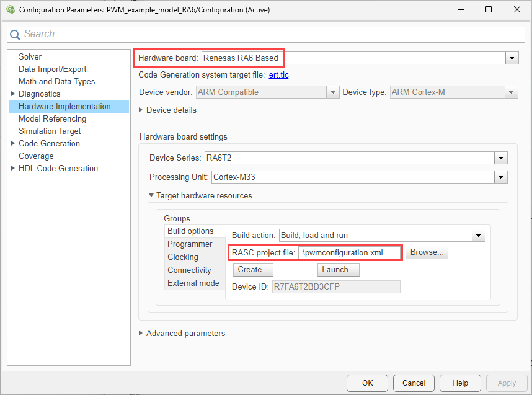Viewport: 532px width, 395px height.
Task: Open the Build action dropdown
Action: (478, 236)
